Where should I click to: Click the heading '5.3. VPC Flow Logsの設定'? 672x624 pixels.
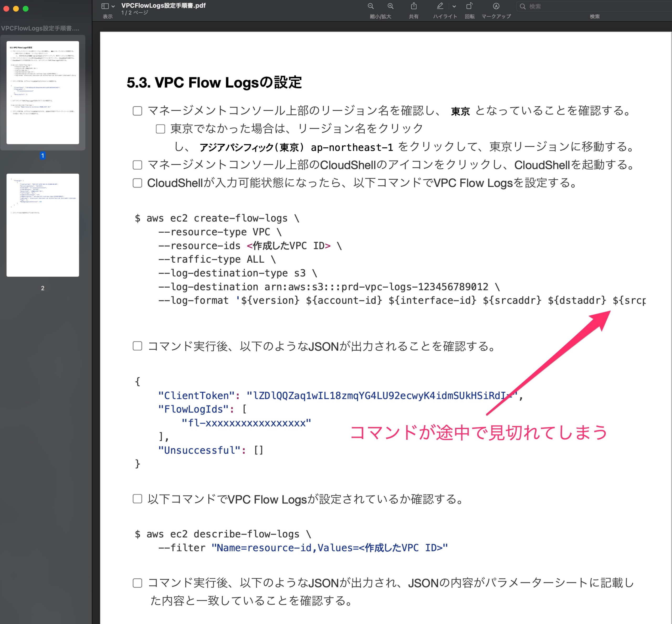click(214, 82)
